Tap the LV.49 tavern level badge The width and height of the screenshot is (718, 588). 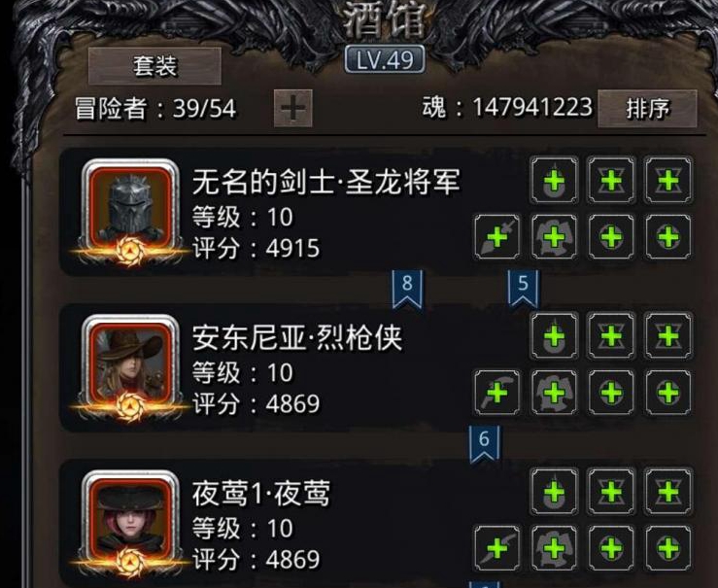tap(385, 59)
